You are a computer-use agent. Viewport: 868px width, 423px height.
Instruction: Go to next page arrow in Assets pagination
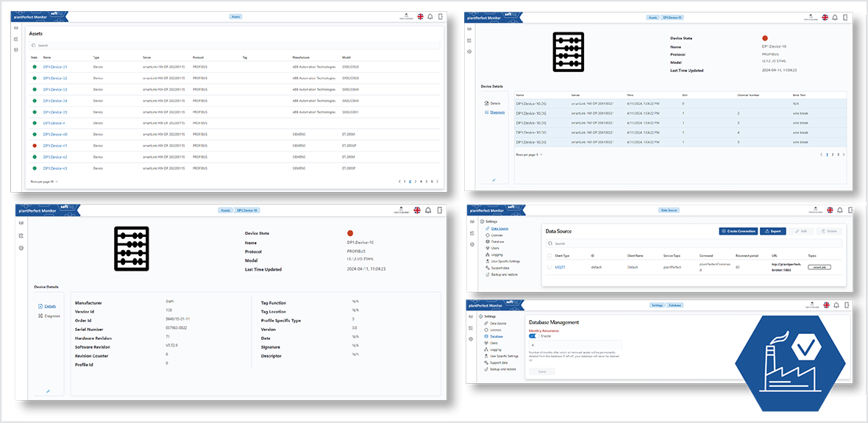point(439,181)
